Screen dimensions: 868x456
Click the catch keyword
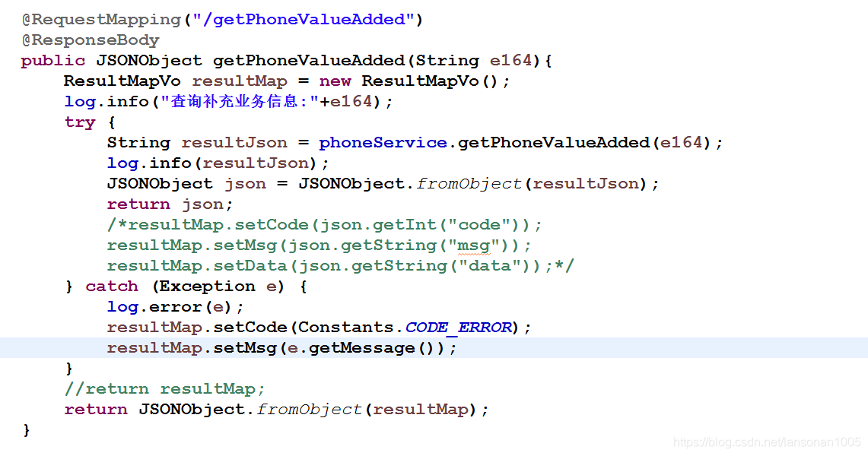112,286
